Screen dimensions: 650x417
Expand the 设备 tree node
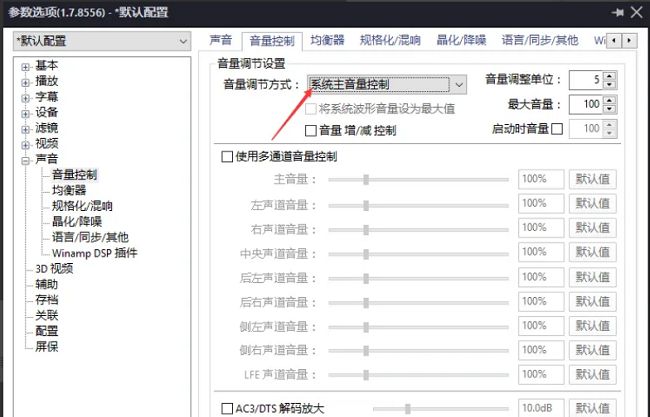pyautogui.click(x=26, y=114)
